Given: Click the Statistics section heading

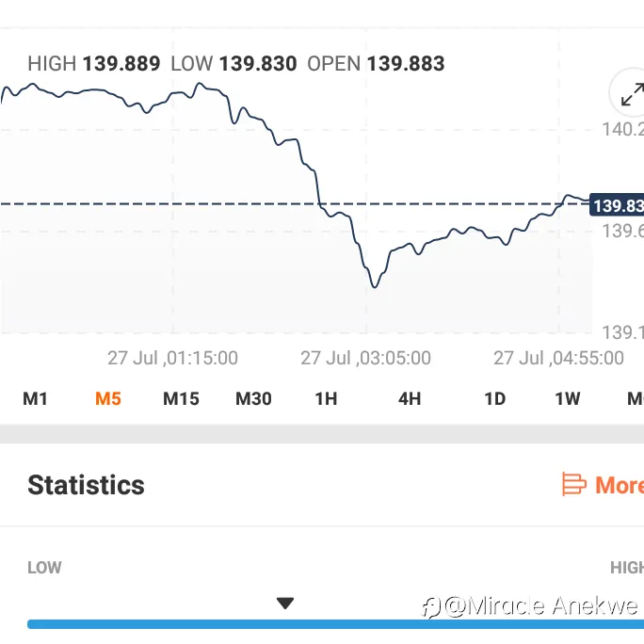Looking at the screenshot, I should (86, 485).
